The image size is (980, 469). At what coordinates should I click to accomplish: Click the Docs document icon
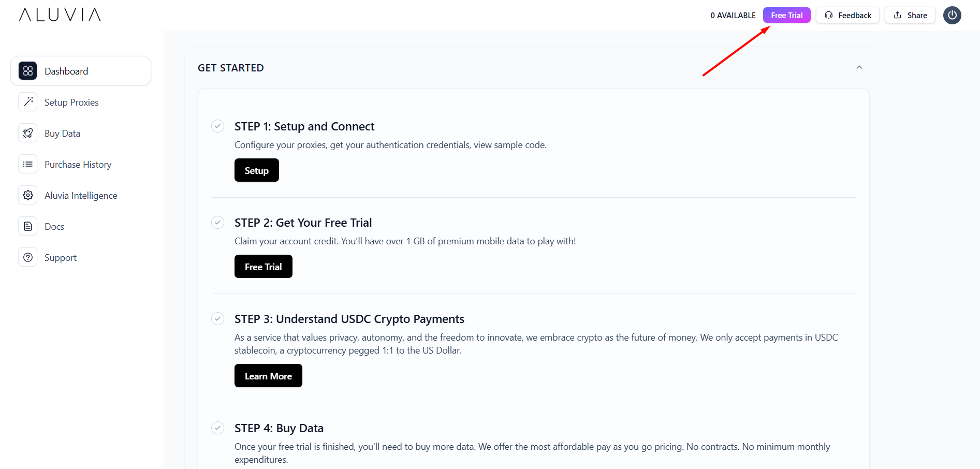pos(28,226)
